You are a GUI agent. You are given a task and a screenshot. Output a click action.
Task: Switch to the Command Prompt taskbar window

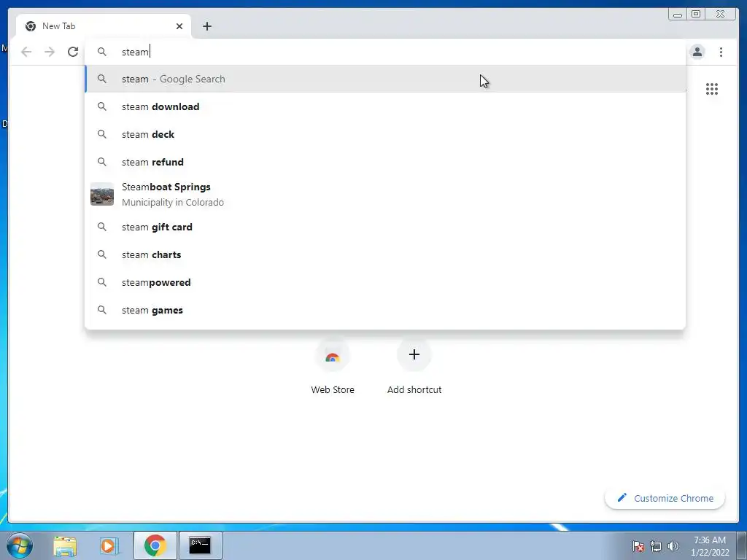point(200,545)
